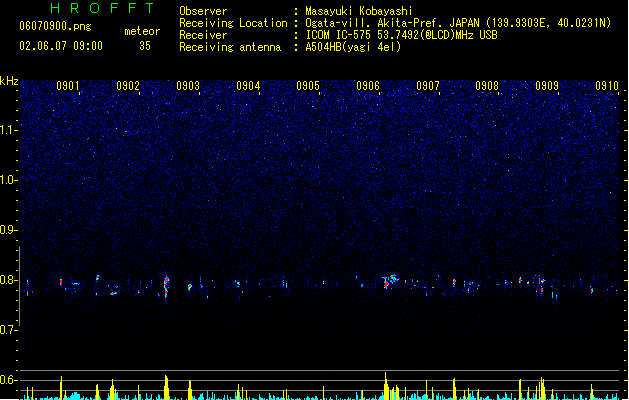Click the 0.7 kHz axis label

pos(8,330)
